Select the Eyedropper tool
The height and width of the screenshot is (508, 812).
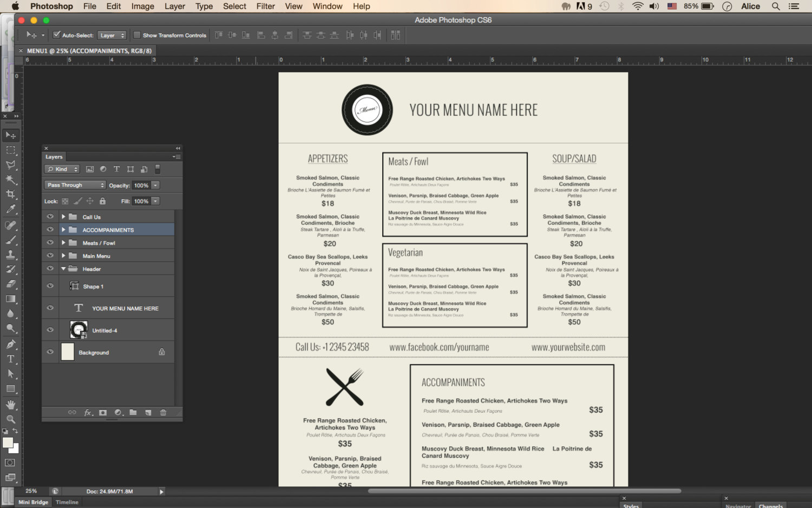pos(10,209)
